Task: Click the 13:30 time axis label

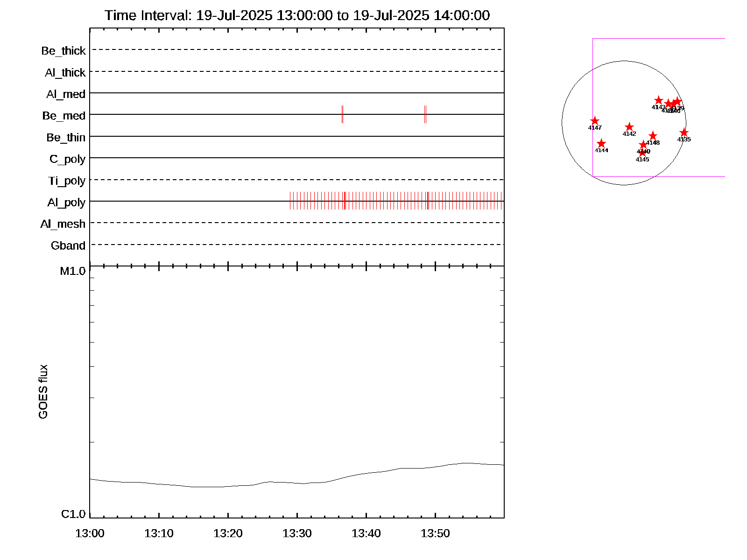Action: point(297,533)
